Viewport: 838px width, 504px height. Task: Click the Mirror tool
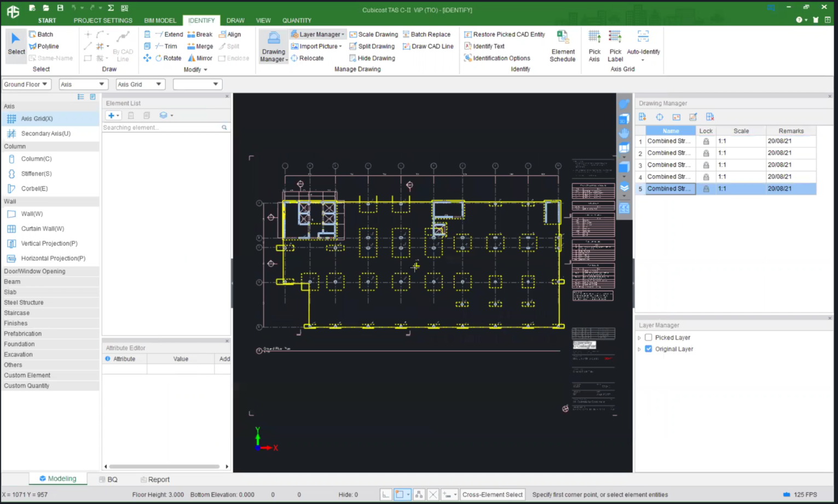click(200, 58)
